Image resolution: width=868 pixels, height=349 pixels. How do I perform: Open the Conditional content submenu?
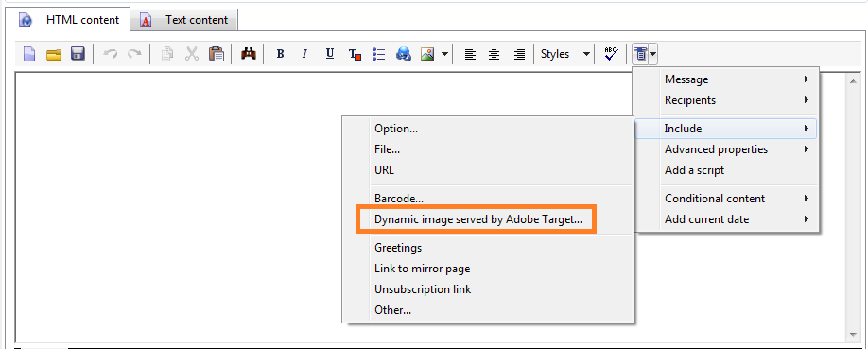tap(726, 199)
